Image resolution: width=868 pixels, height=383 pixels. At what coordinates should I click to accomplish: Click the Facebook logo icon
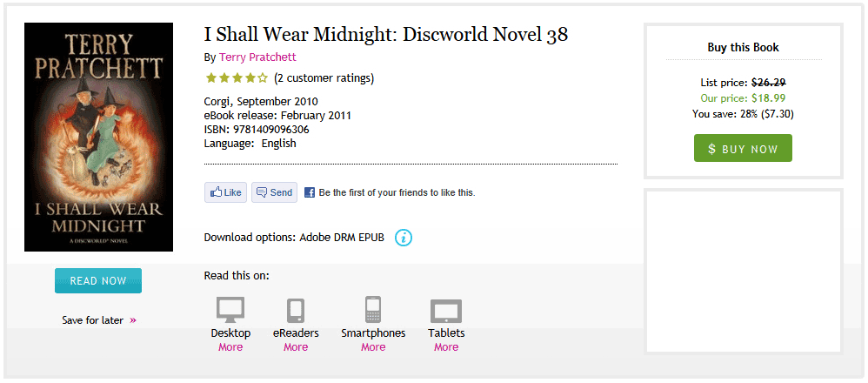(x=310, y=192)
